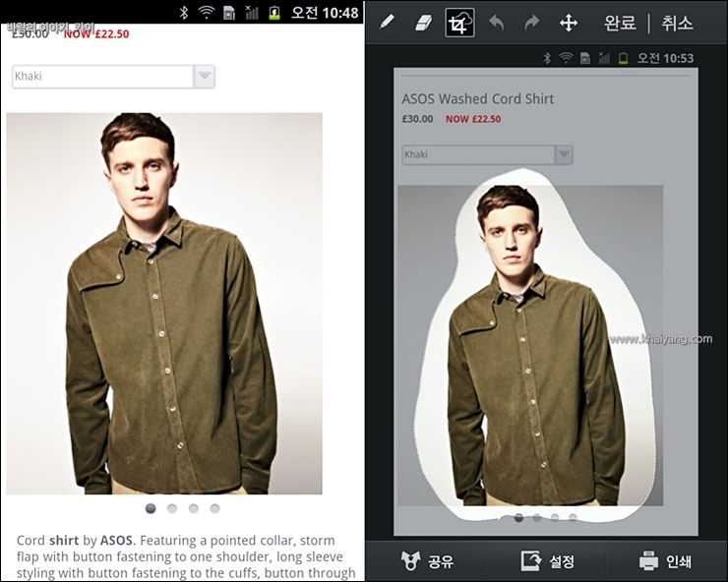Select the eraser tool
Screen dimensions: 728x582
coord(423,23)
